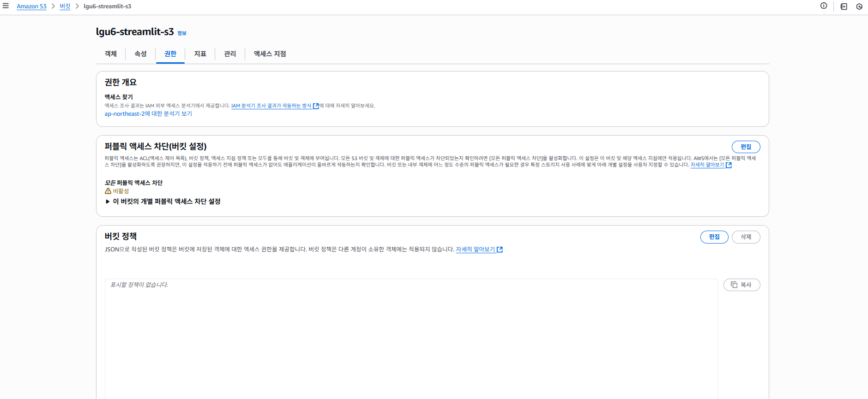Open ap-northeast-2에 대한 분석기 보기 link

coord(148,114)
